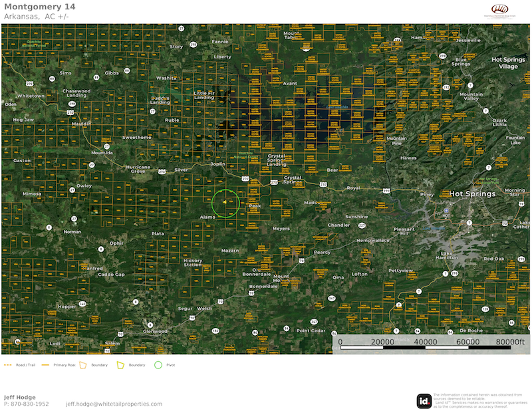Click the Jeff Hodge agent name

pos(19,397)
